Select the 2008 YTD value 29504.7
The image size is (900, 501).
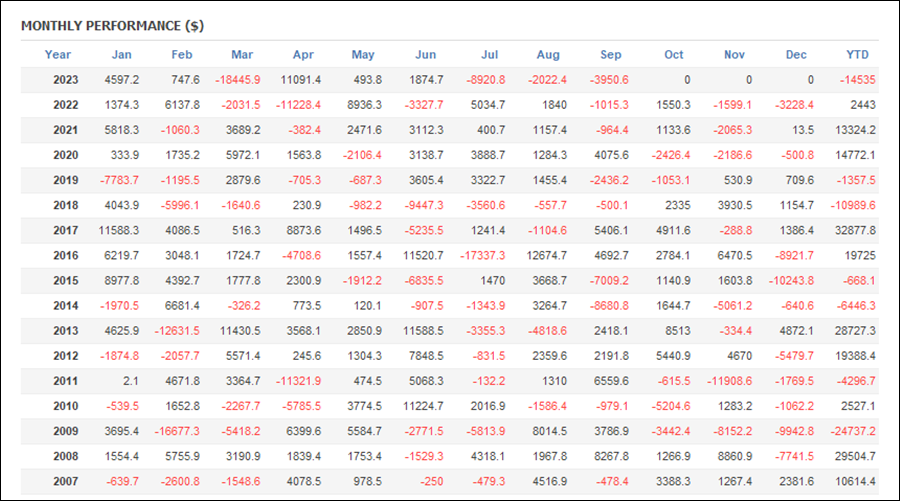855,456
